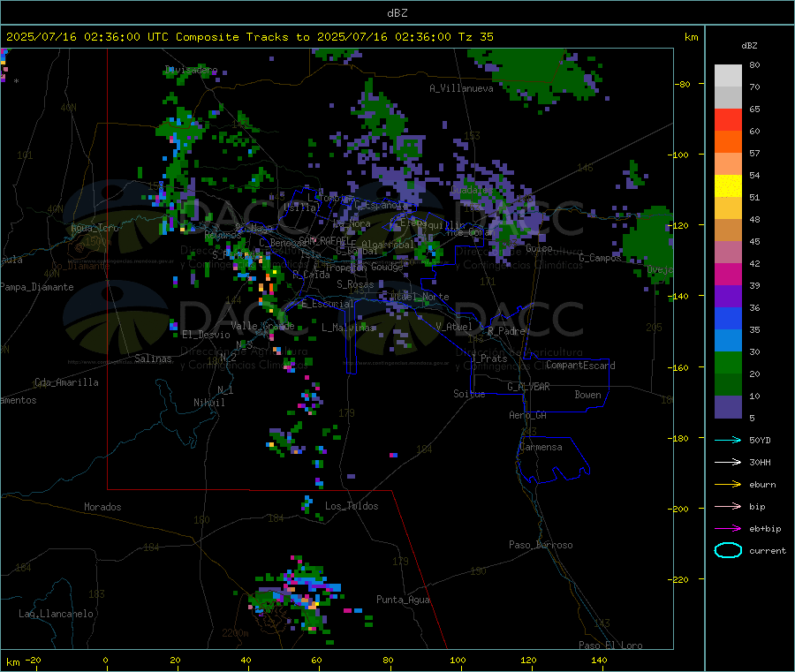Click the white 30HM arrow in legend

(x=728, y=462)
